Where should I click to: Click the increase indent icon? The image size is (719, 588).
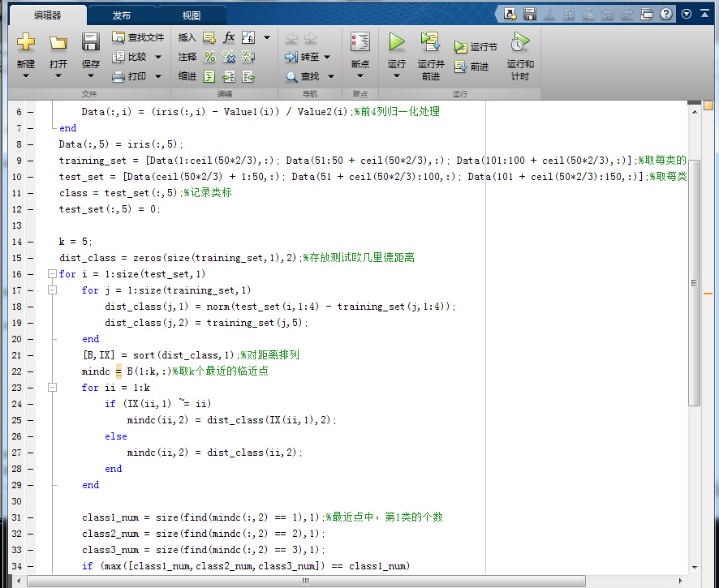229,76
